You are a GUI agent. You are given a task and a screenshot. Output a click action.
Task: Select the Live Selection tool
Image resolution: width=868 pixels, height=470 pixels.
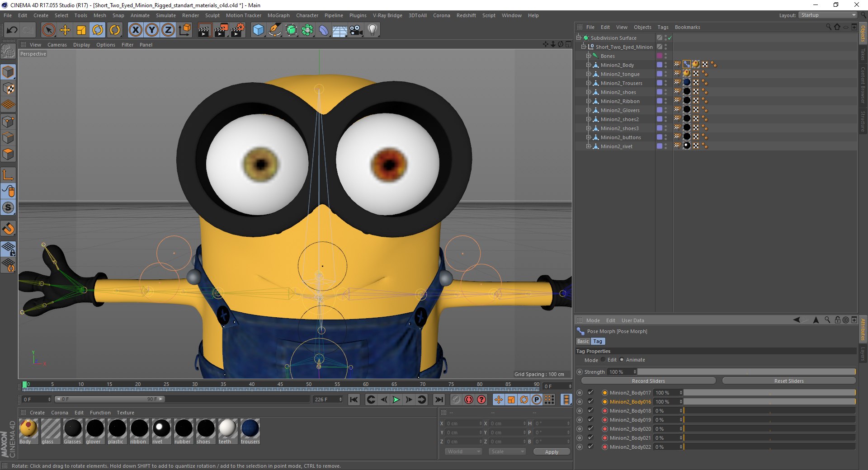pos(48,30)
